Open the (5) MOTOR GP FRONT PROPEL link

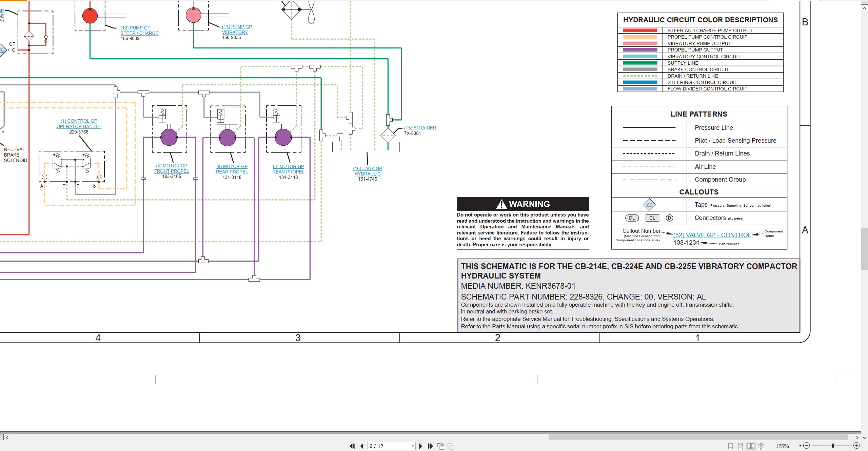(172, 168)
